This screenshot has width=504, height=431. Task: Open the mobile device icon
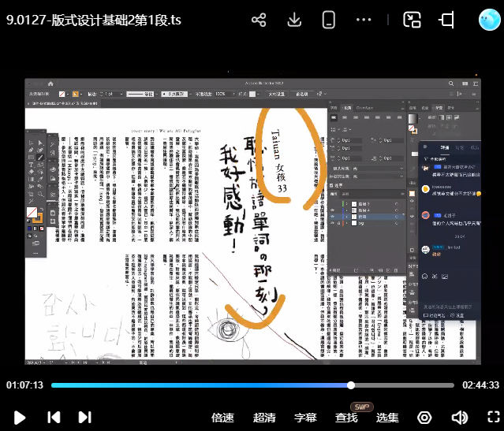click(329, 20)
